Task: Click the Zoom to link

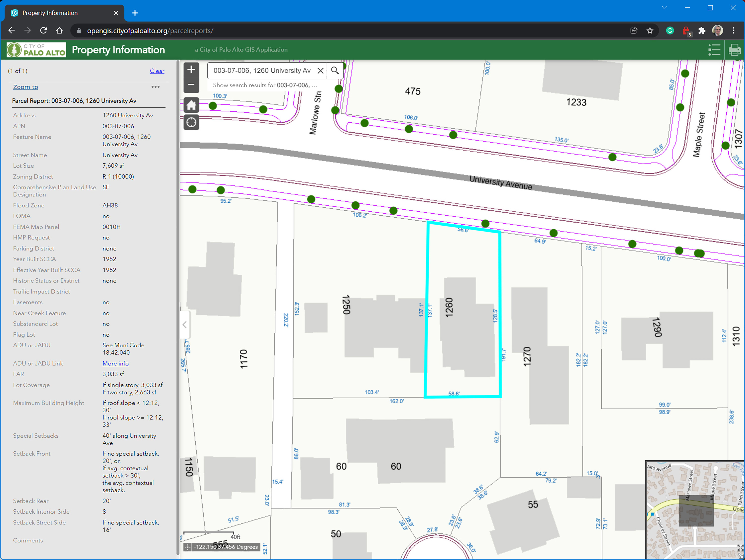Action: tap(26, 87)
